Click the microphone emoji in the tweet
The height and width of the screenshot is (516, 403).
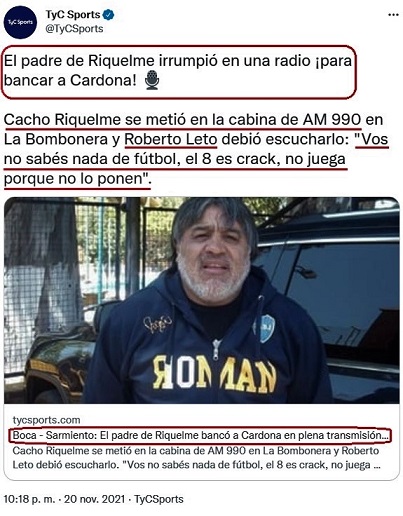point(152,80)
